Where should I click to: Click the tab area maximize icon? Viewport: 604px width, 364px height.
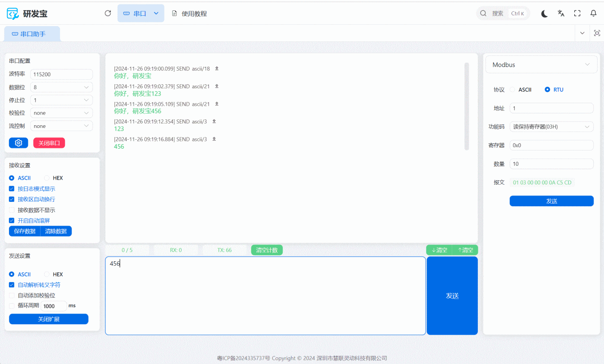597,33
